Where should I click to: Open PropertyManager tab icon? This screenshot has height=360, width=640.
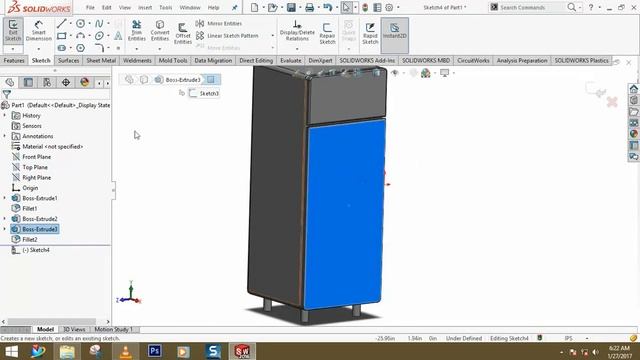pyautogui.click(x=28, y=82)
